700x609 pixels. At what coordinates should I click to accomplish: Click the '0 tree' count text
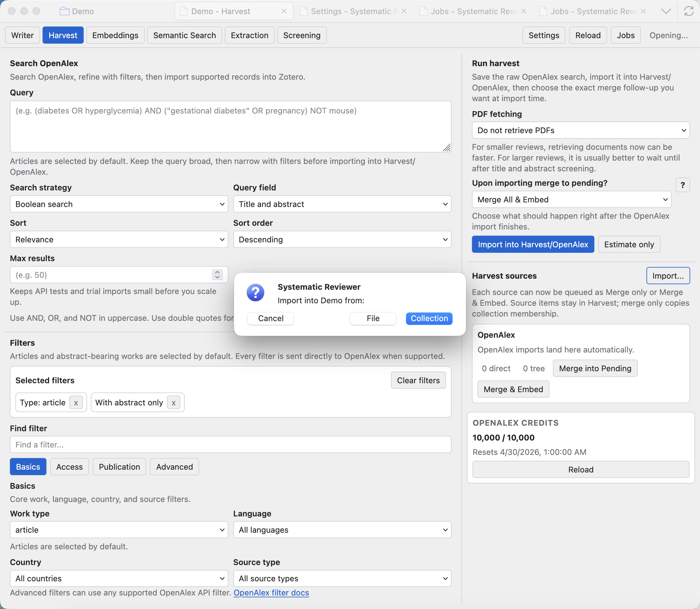(x=534, y=368)
